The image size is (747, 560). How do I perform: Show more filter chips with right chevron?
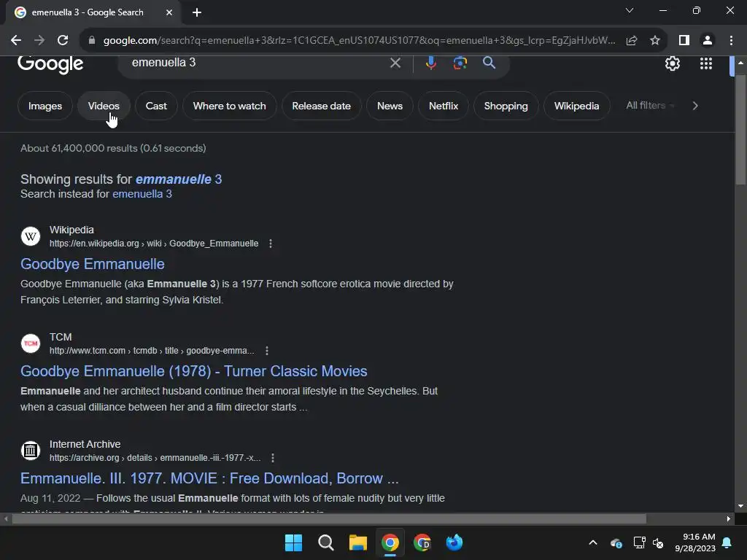[x=695, y=106]
